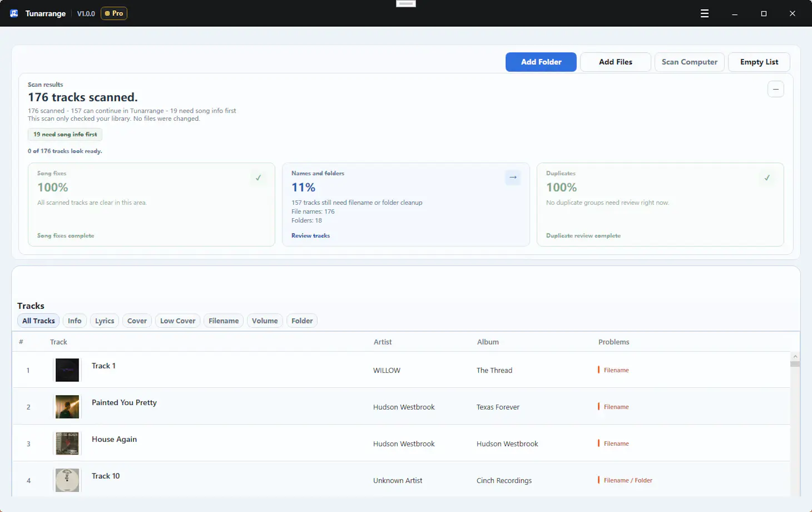This screenshot has height=512, width=812.
Task: Click the Track column header
Action: 58,342
